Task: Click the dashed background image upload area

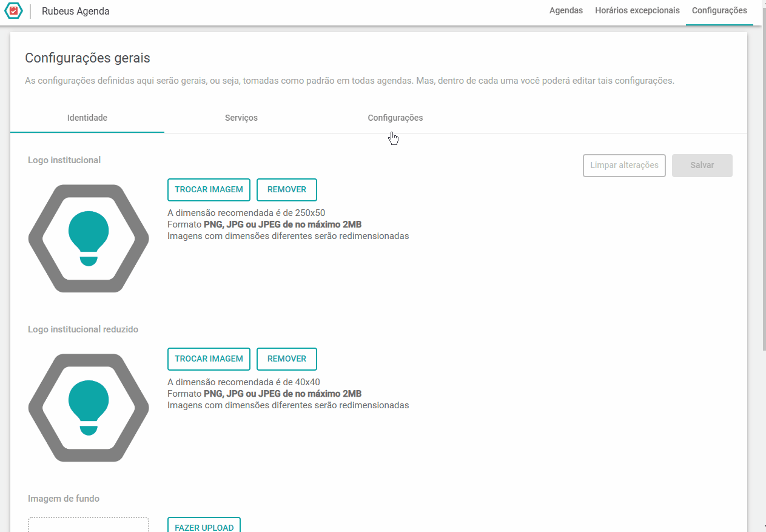Action: point(89,525)
